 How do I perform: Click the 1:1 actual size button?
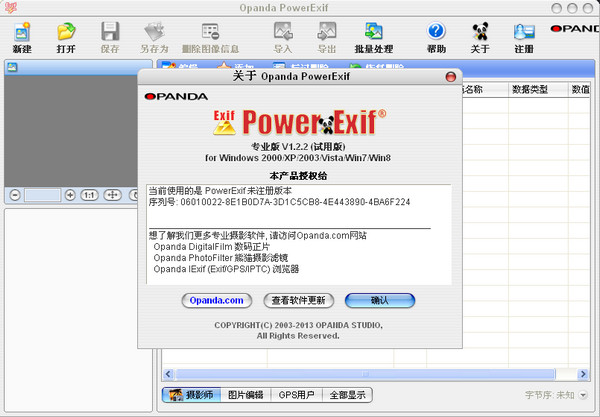89,195
